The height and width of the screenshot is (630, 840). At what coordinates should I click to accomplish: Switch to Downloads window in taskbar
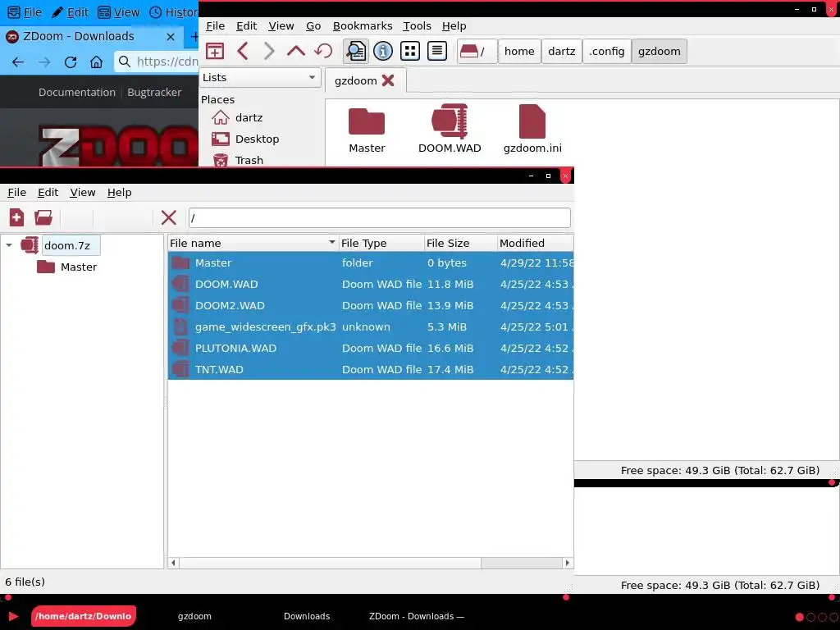[307, 616]
